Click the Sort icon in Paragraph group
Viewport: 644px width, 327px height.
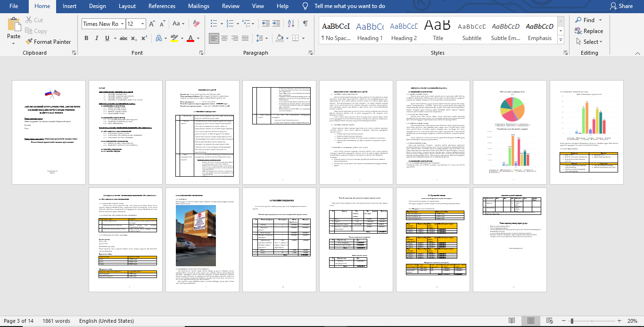[x=291, y=23]
